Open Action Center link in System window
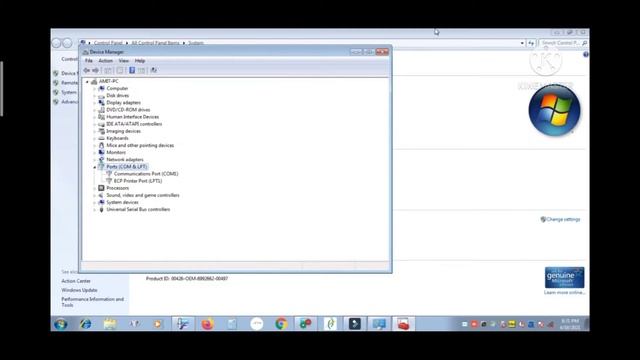 [76, 281]
